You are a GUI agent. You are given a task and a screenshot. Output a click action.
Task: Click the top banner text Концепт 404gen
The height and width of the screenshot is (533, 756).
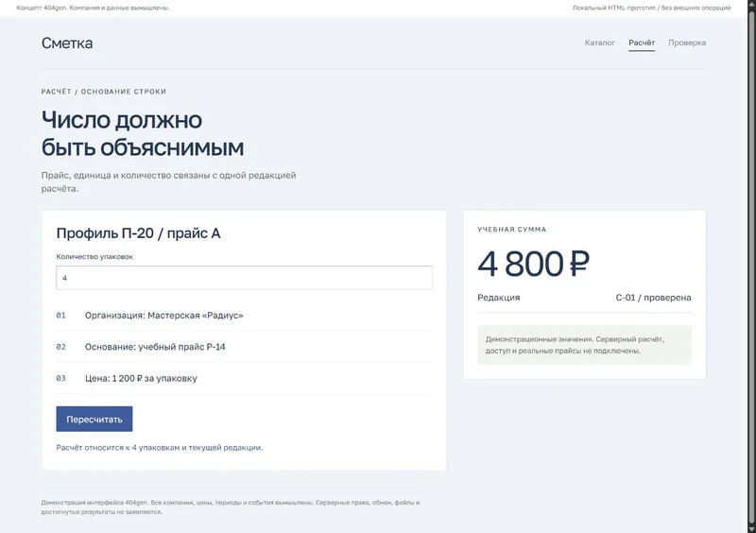pyautogui.click(x=93, y=8)
